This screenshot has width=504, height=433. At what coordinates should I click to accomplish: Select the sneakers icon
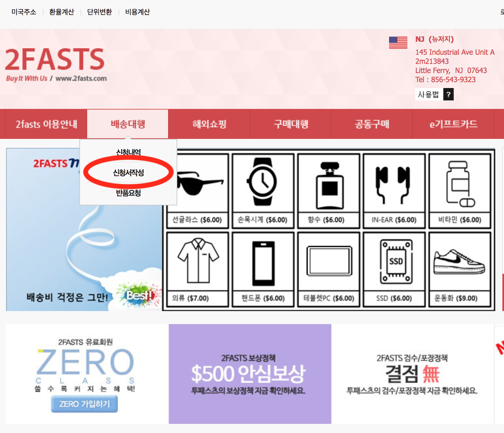[459, 262]
